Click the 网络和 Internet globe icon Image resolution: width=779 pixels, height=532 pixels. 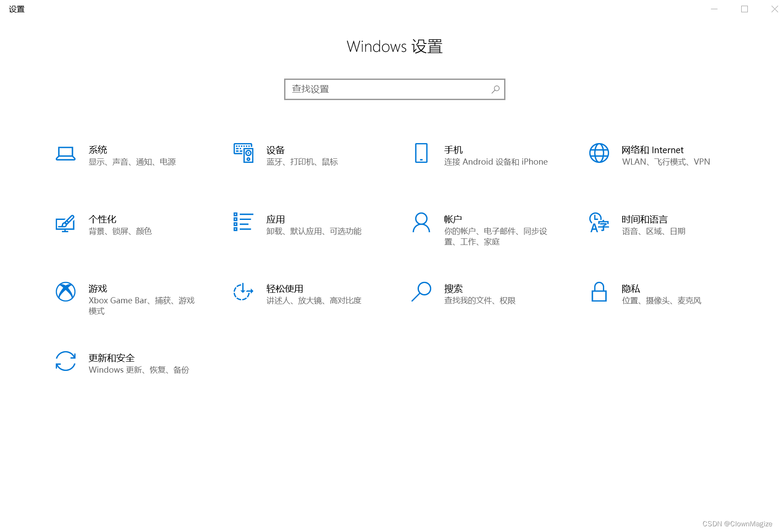tap(599, 153)
